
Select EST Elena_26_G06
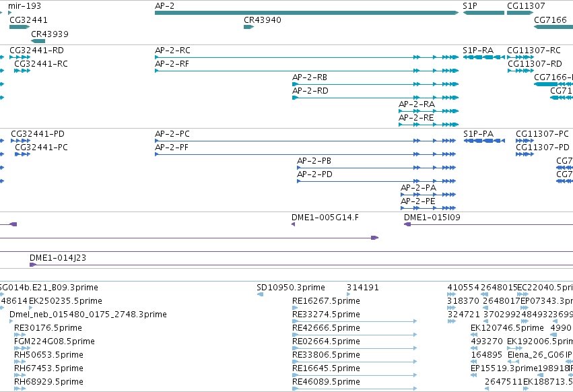514,362
